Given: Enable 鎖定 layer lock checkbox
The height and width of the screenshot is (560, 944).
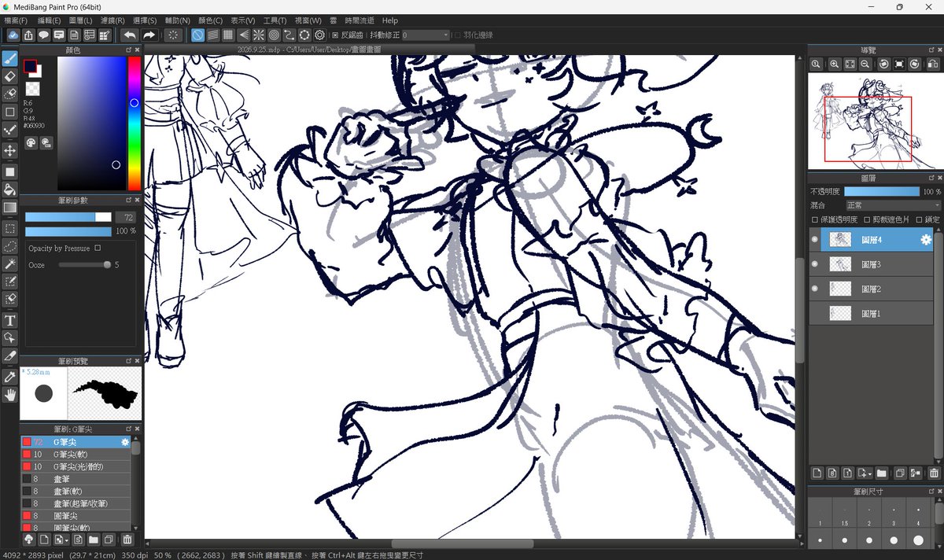Looking at the screenshot, I should tap(919, 219).
